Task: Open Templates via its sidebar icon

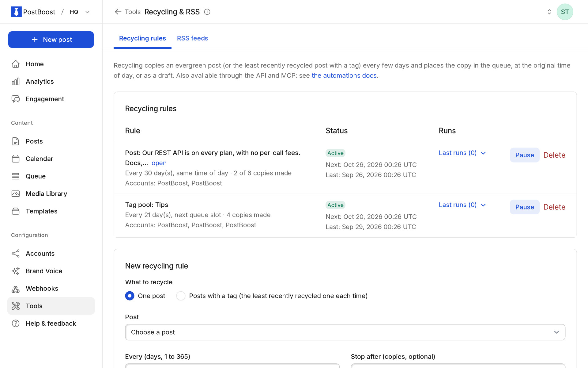Action: (x=16, y=211)
